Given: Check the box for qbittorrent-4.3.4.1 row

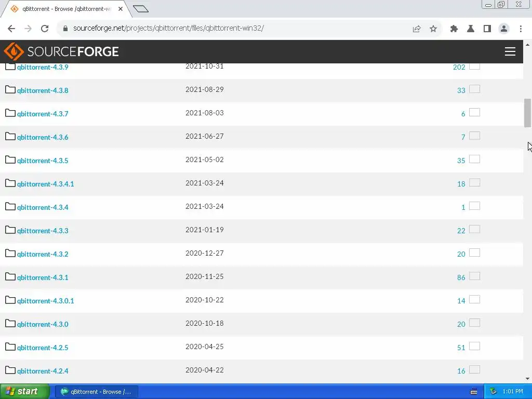Looking at the screenshot, I should point(475,182).
